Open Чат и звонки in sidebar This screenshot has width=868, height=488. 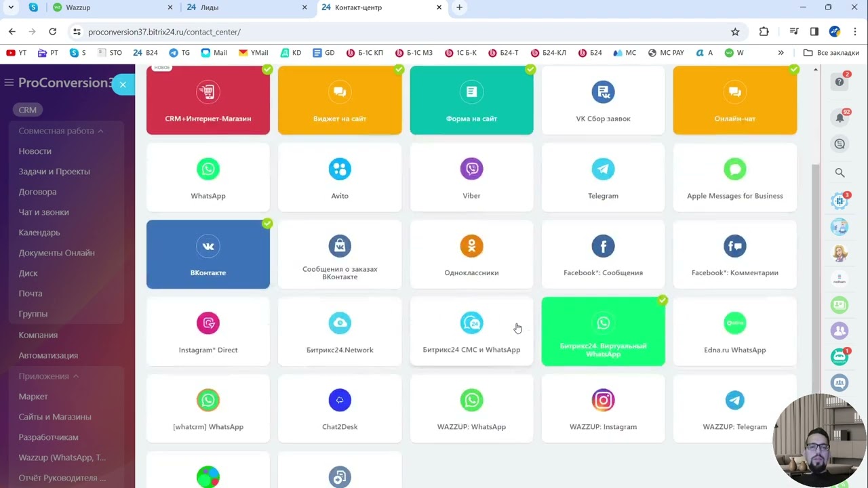click(43, 212)
